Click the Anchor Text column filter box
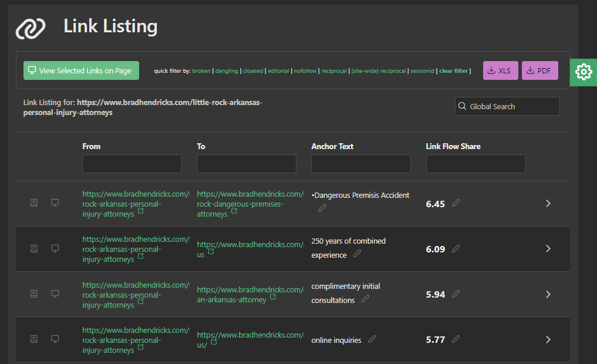Image resolution: width=597 pixels, height=364 pixels. [x=360, y=164]
